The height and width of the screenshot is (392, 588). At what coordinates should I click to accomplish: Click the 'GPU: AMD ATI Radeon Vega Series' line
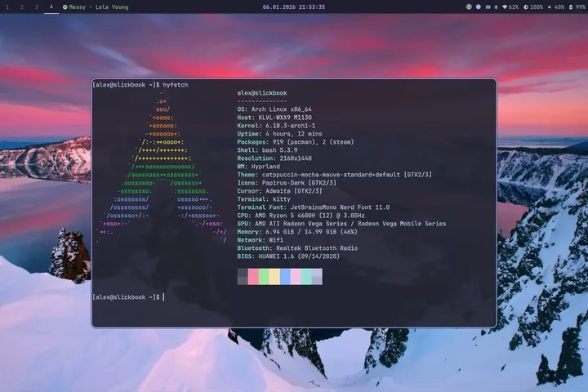(x=341, y=224)
